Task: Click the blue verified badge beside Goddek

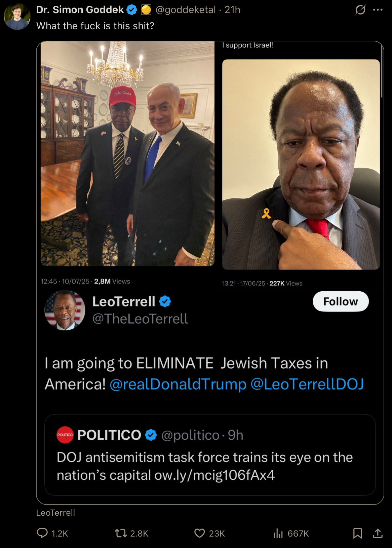Action: pyautogui.click(x=132, y=10)
